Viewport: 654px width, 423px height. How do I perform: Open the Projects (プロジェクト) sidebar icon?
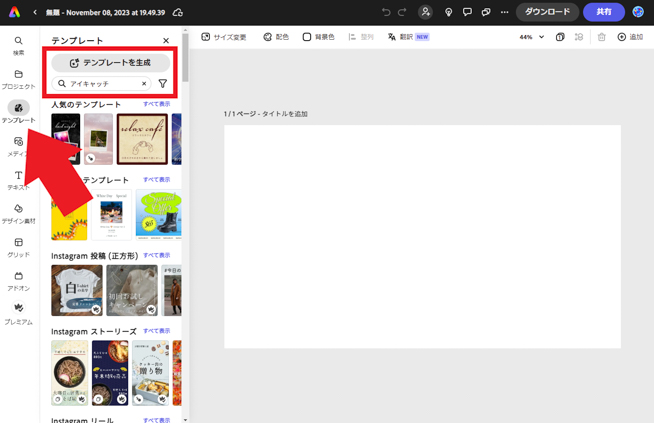(18, 79)
